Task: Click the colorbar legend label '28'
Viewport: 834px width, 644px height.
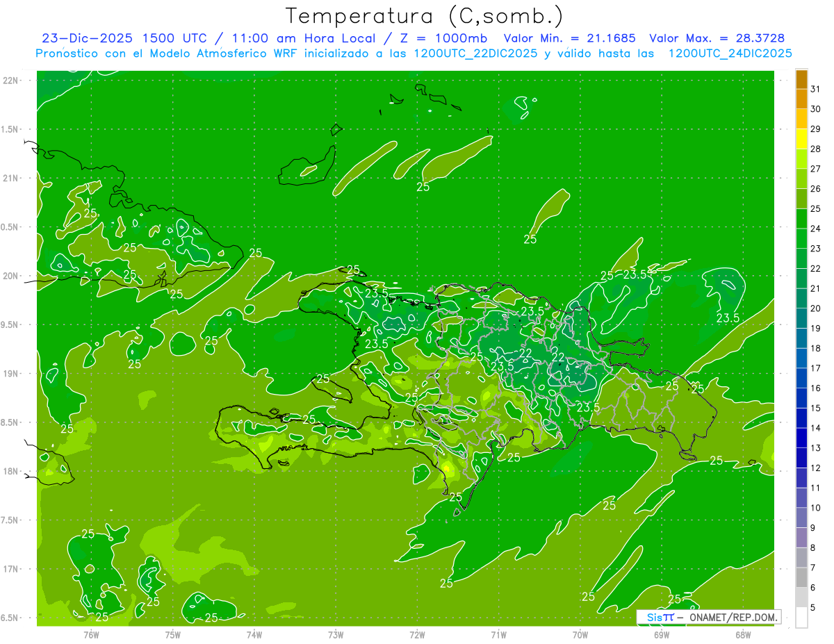Action: tap(816, 149)
